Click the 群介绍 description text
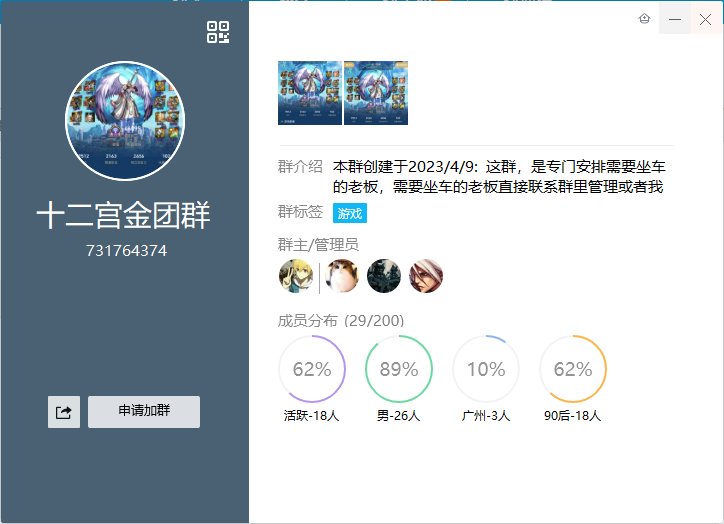Viewport: 724px width, 524px height. click(499, 177)
